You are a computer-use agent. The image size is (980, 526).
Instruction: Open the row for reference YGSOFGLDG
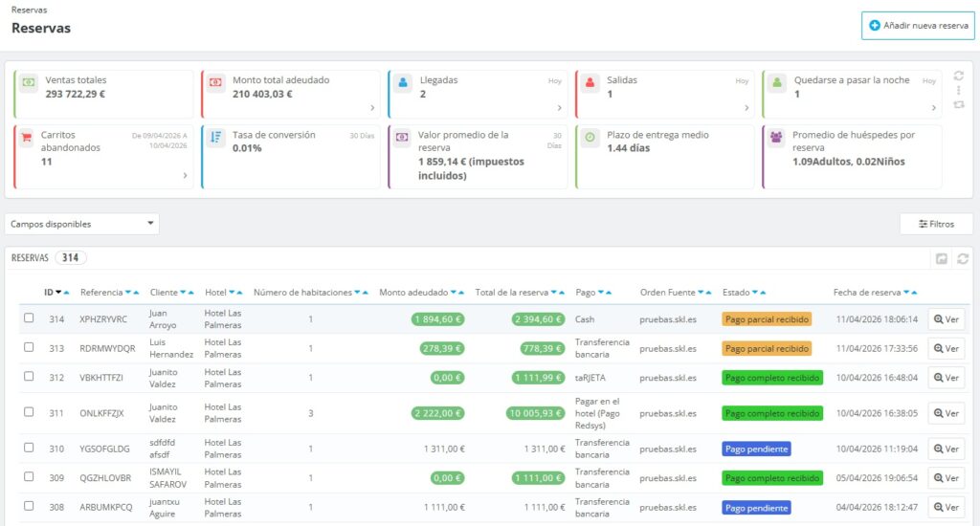point(946,449)
